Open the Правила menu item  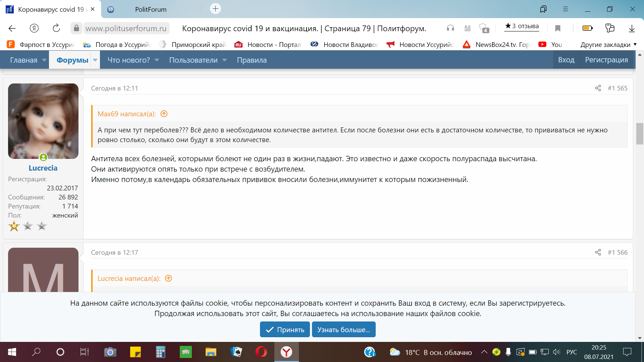(x=252, y=60)
